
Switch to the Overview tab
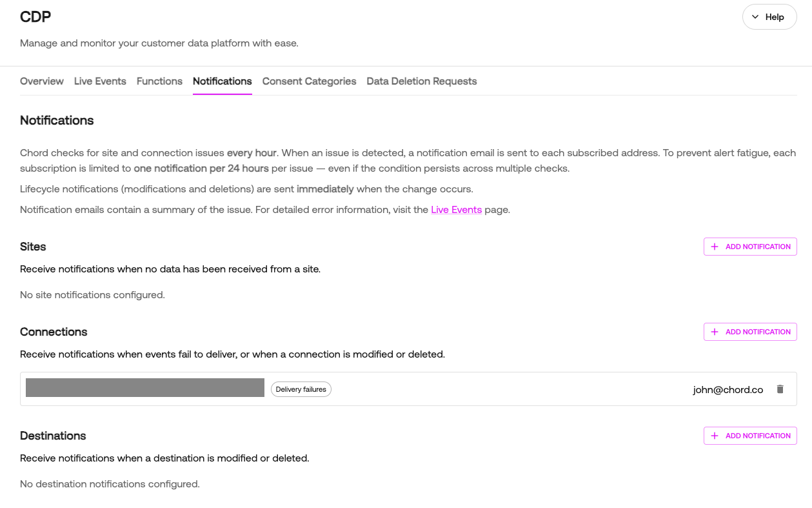(x=42, y=81)
